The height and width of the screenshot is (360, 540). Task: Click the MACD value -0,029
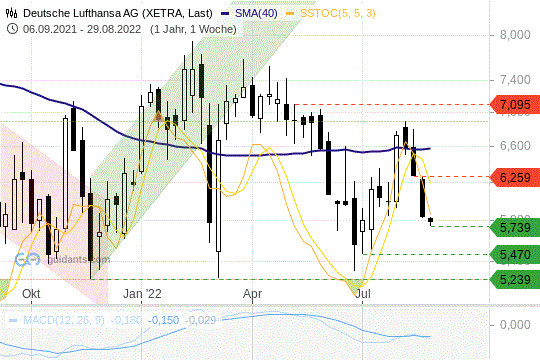coord(200,320)
